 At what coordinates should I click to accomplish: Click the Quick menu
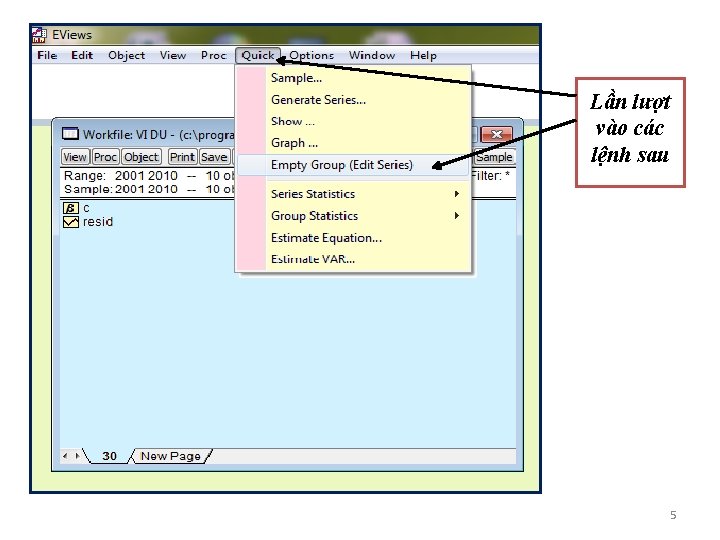tap(258, 56)
